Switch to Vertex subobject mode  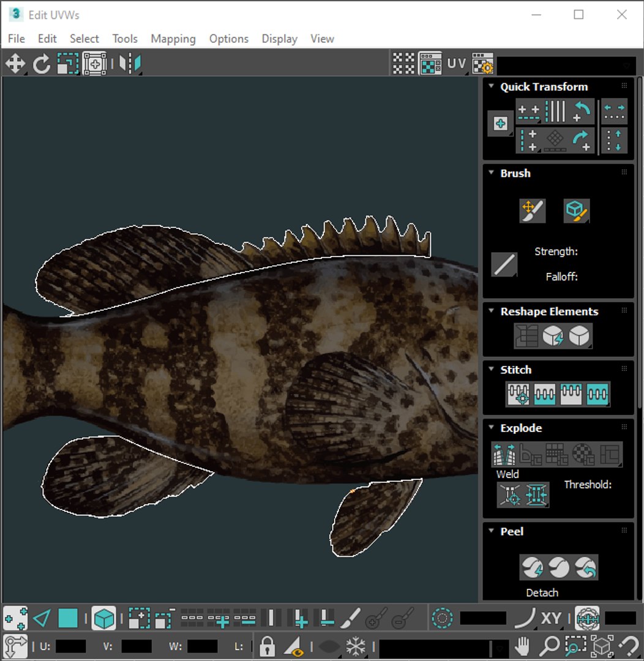click(15, 619)
